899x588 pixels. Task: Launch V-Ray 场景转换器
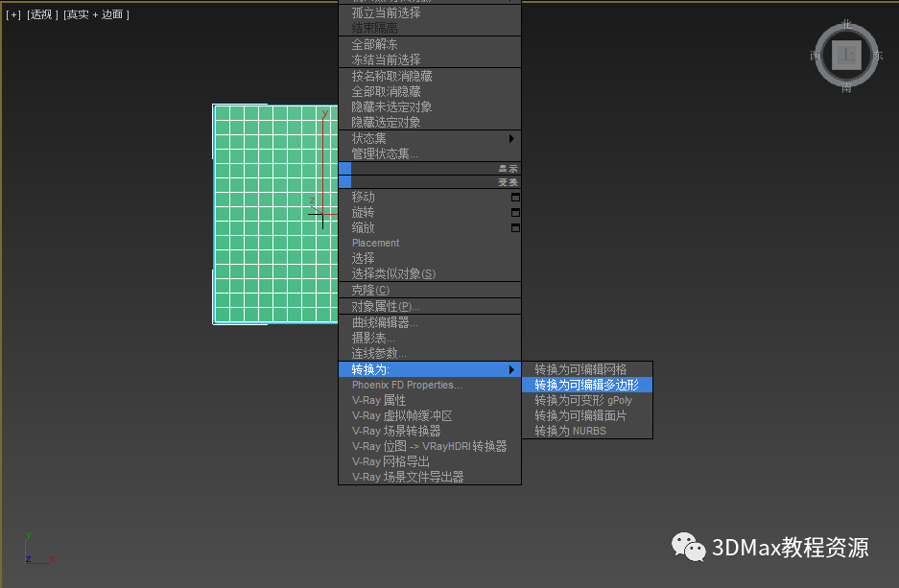430,431
